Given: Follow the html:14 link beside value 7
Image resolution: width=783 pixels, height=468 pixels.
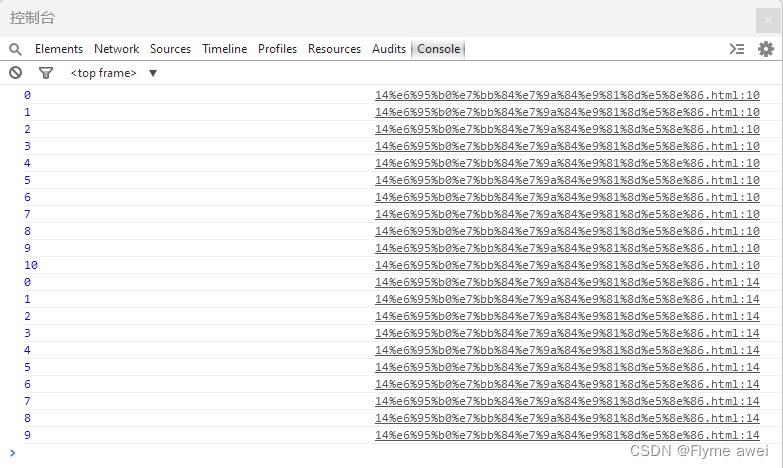Looking at the screenshot, I should 567,401.
